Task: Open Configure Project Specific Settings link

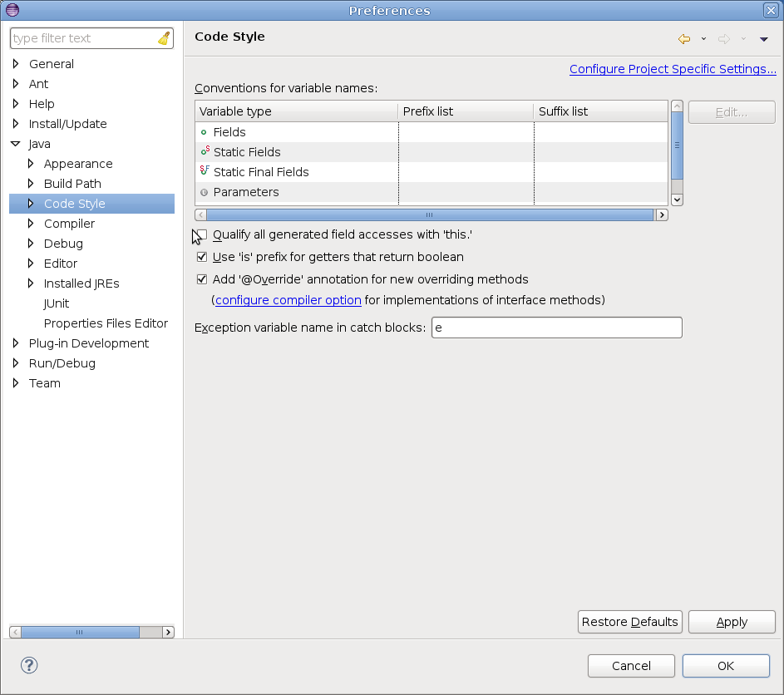Action: 673,69
